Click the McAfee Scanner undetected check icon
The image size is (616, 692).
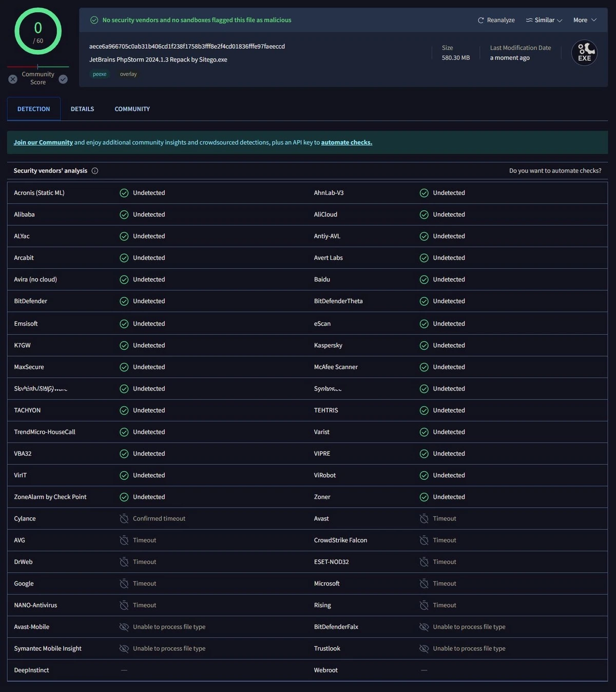(x=424, y=367)
